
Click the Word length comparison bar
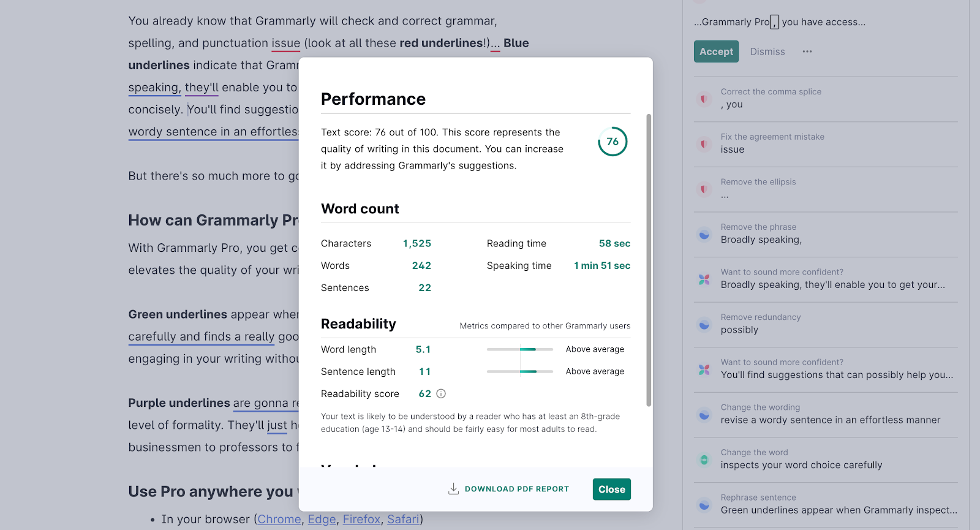pos(520,349)
